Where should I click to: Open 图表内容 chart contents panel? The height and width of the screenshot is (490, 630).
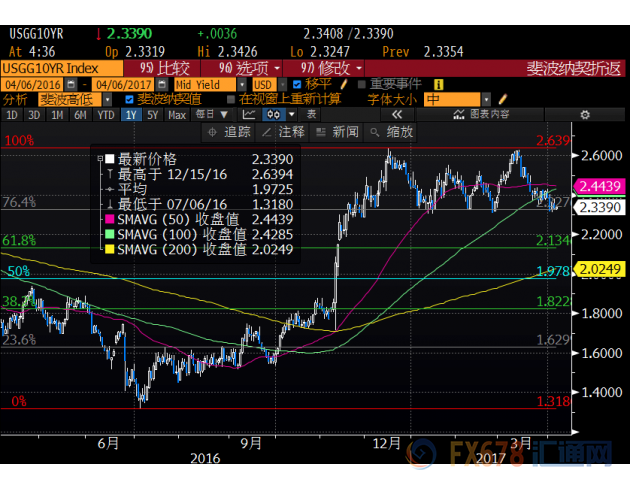click(481, 115)
